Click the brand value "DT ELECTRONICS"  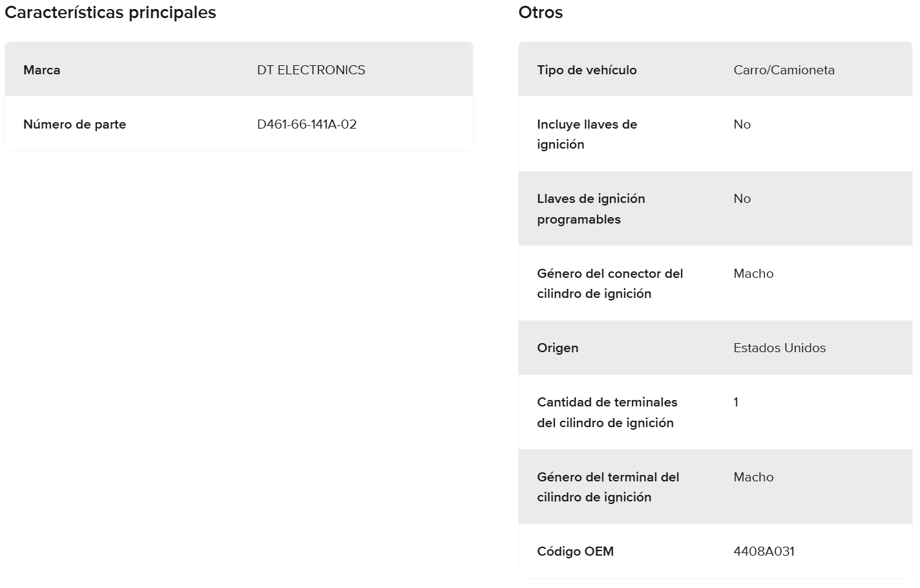(x=311, y=70)
